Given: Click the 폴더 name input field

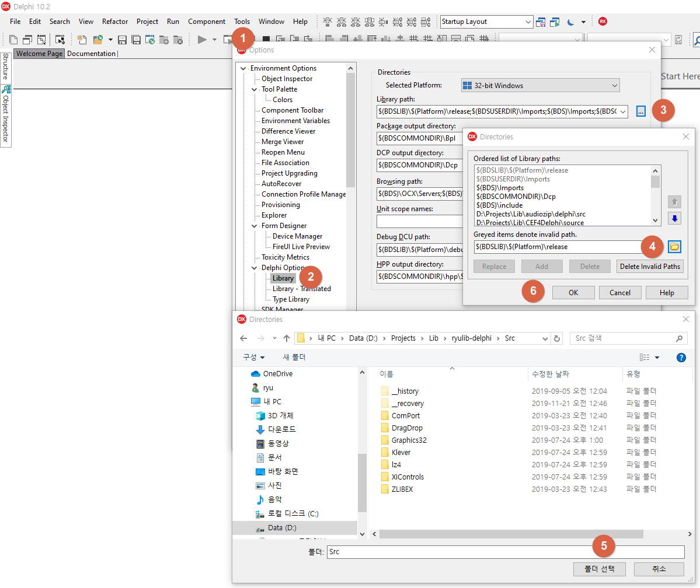Looking at the screenshot, I should [x=506, y=552].
